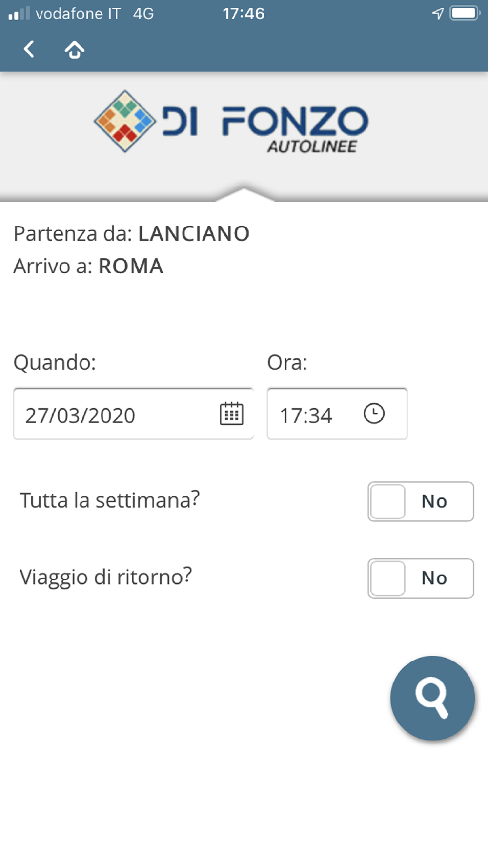Tap the LANCIANO departure text
Screen dimensions: 488x868
[x=194, y=234]
